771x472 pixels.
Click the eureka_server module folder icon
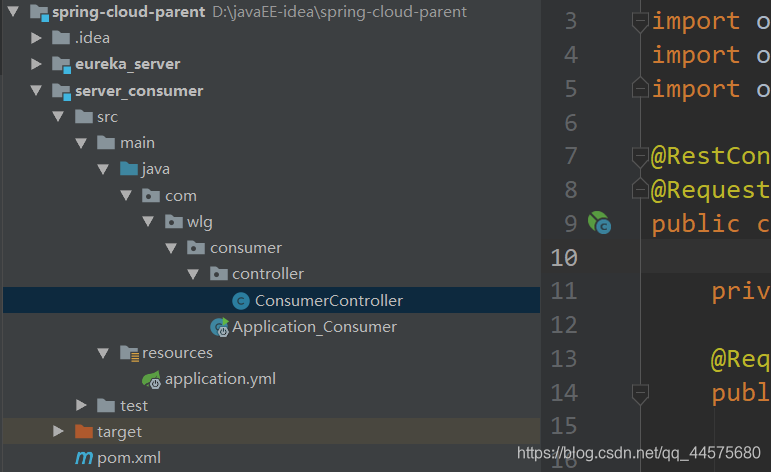(62, 64)
